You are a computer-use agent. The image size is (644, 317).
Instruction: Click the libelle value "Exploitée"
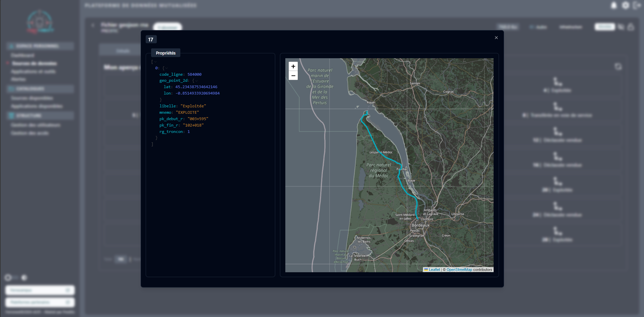coord(193,106)
